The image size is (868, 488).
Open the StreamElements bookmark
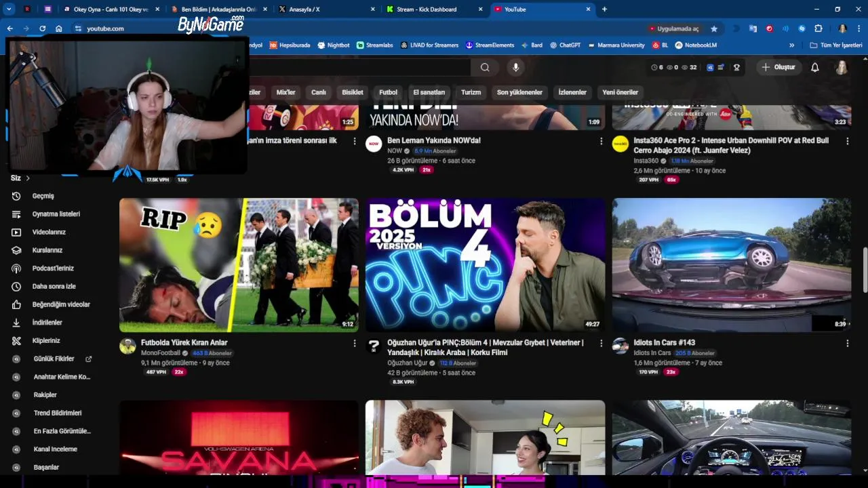coord(490,45)
